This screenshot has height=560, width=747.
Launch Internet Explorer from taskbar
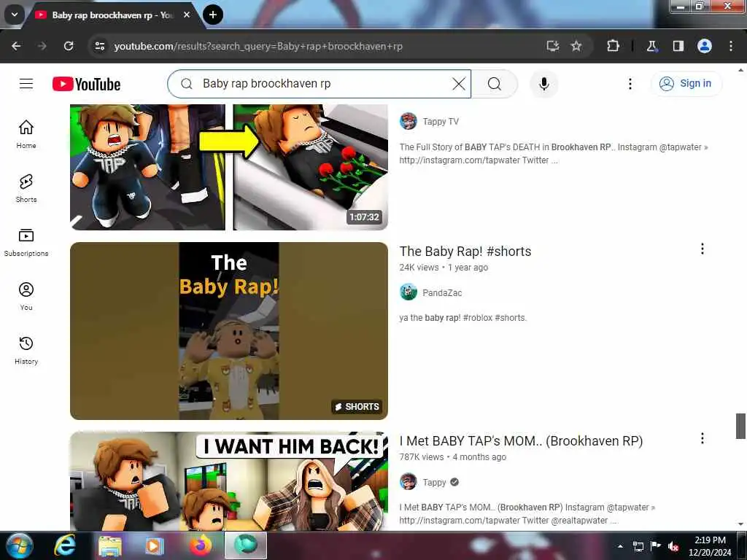(64, 545)
